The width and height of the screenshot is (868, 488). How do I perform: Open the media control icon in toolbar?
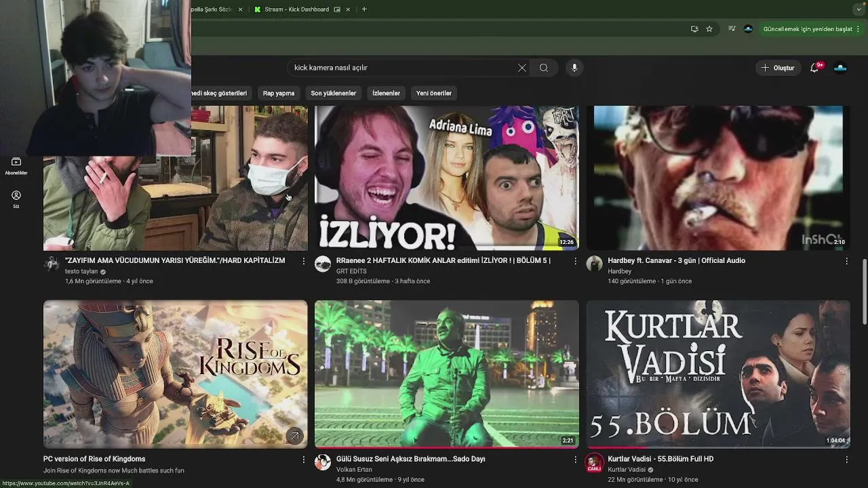tap(732, 29)
